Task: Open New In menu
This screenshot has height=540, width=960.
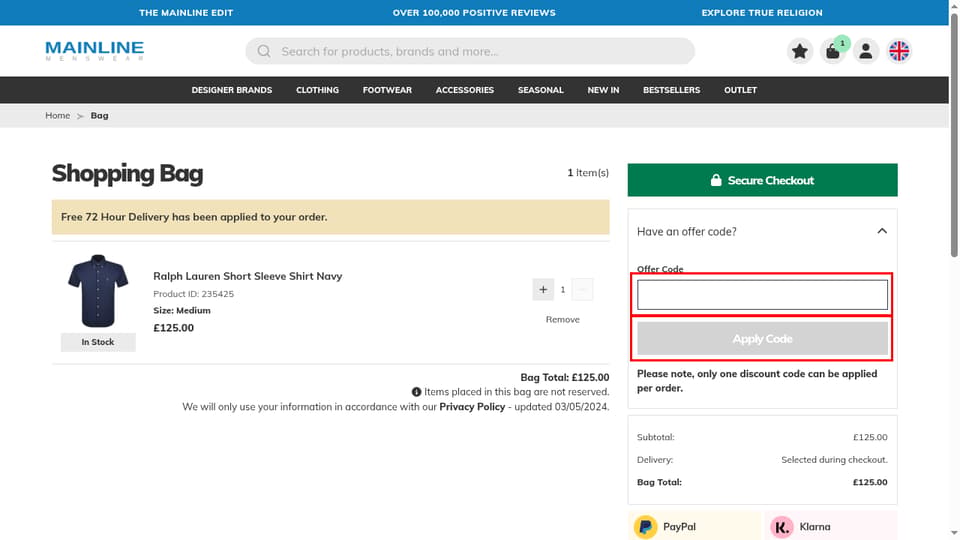Action: 603,90
